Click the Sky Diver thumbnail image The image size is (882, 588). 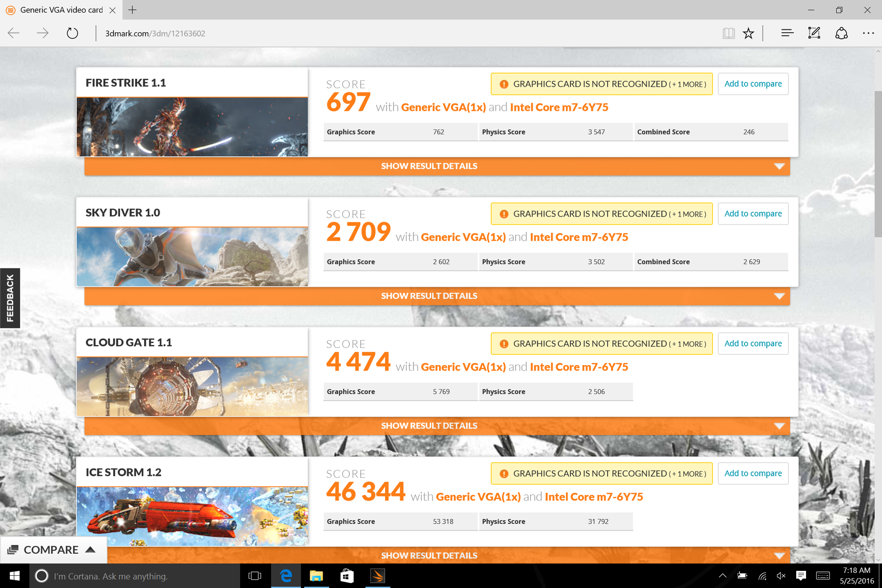(x=192, y=257)
